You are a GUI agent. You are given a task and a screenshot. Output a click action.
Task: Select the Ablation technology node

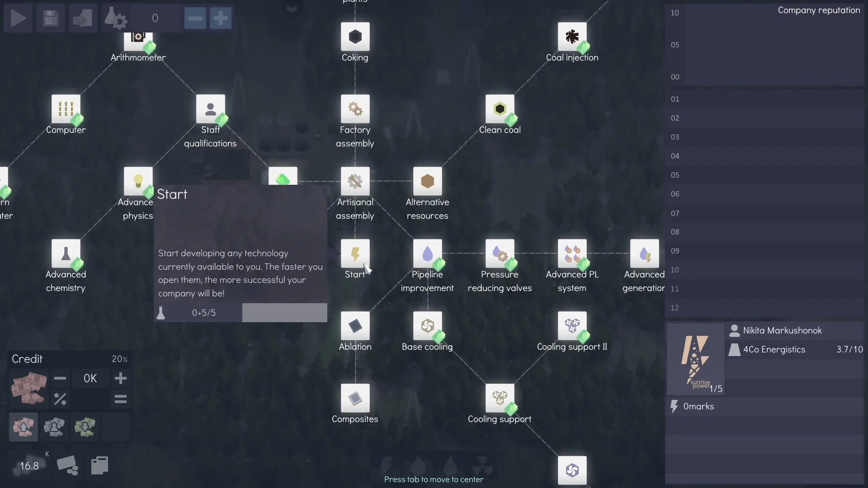[355, 326]
